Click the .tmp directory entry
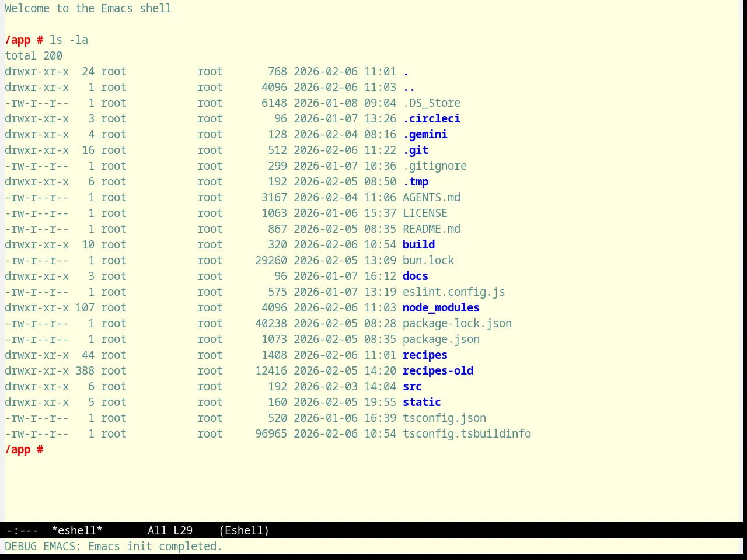 coord(416,182)
